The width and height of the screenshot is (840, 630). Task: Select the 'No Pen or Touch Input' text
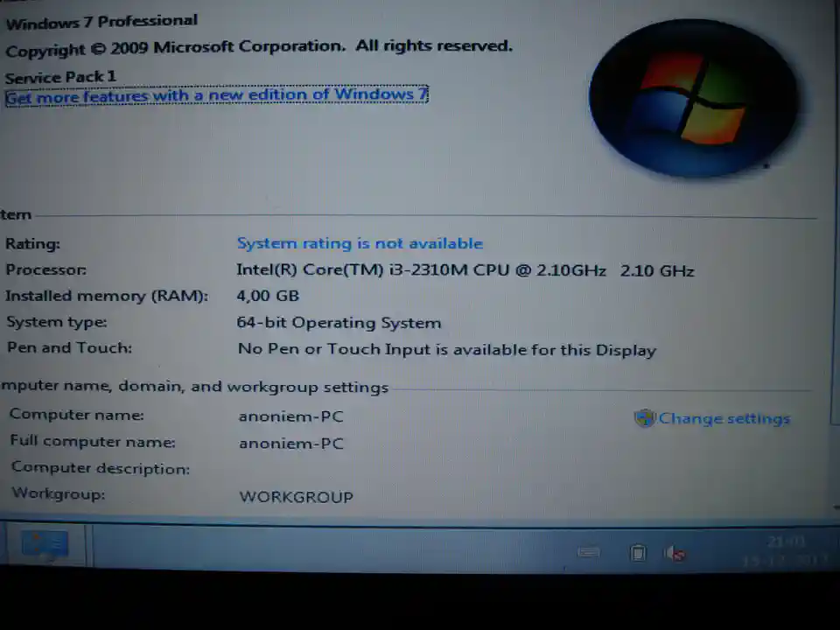pos(334,349)
